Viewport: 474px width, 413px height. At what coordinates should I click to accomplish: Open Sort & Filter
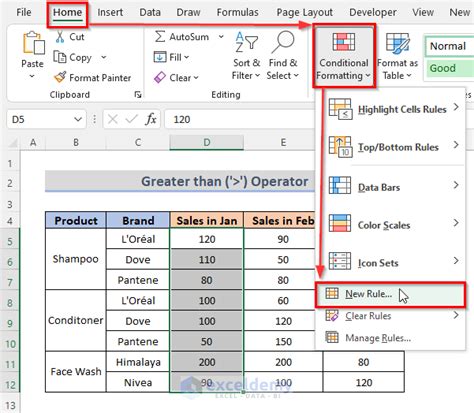(x=246, y=55)
